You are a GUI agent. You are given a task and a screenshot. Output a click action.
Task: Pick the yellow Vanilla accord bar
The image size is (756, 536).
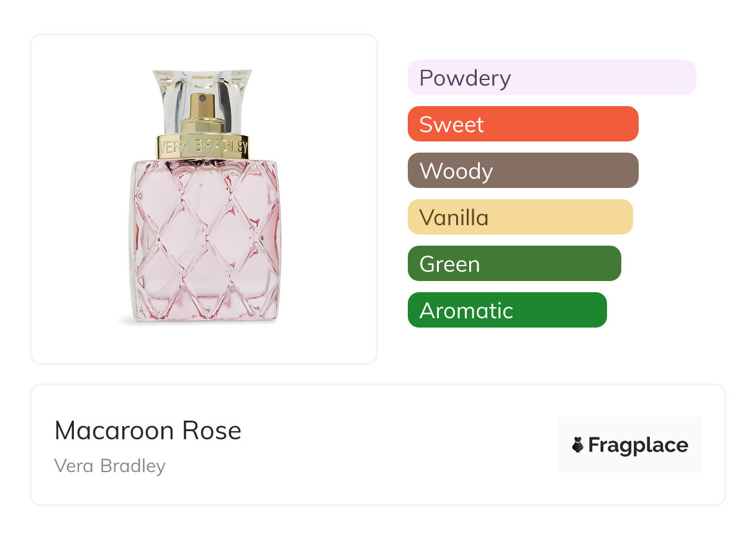click(520, 217)
